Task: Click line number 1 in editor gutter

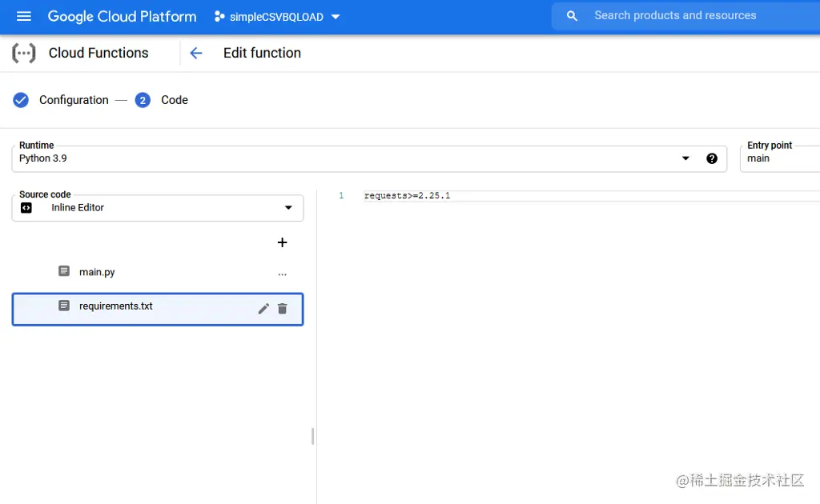Action: (341, 195)
